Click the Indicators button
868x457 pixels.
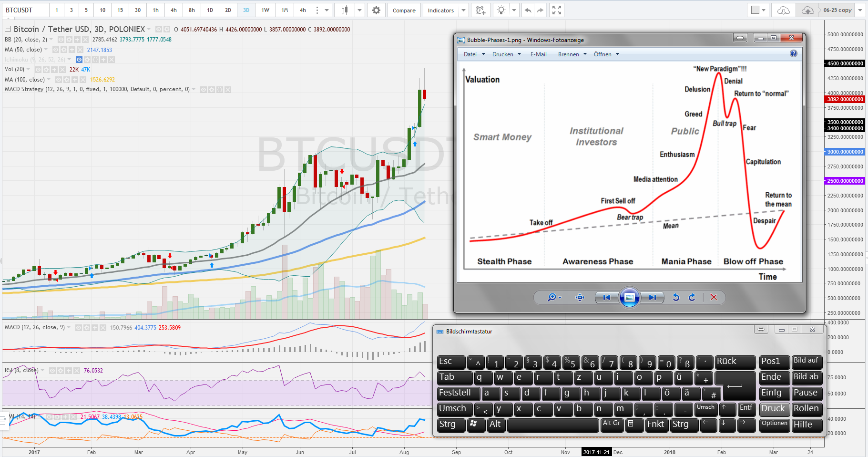click(x=441, y=10)
